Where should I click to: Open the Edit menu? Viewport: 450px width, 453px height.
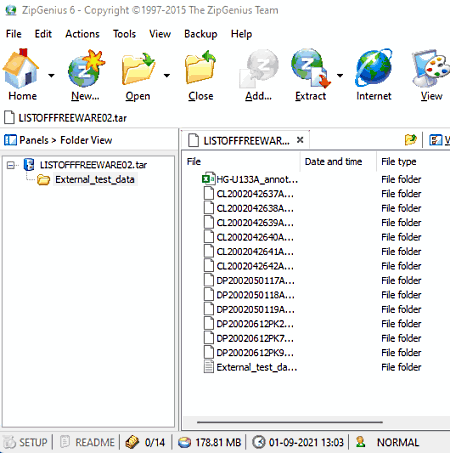(43, 34)
